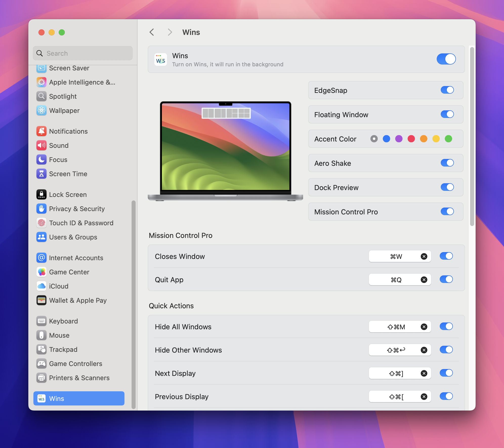Image resolution: width=504 pixels, height=448 pixels.
Task: Toggle the EdgeSnap feature off
Action: point(447,90)
